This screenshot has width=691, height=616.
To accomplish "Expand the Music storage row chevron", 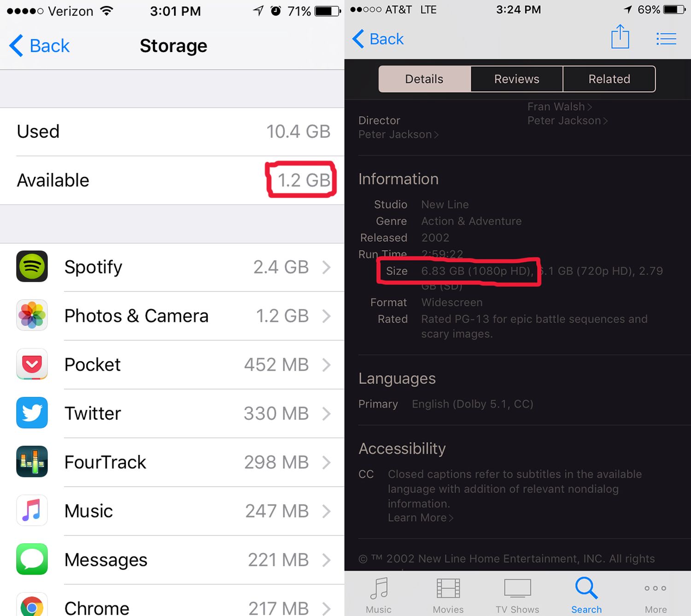I will [327, 511].
